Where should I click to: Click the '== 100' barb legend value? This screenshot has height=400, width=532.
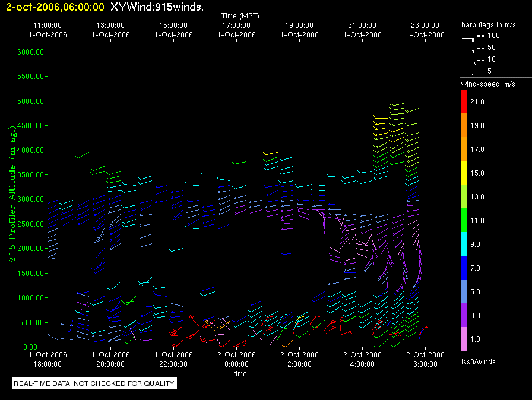488,36
